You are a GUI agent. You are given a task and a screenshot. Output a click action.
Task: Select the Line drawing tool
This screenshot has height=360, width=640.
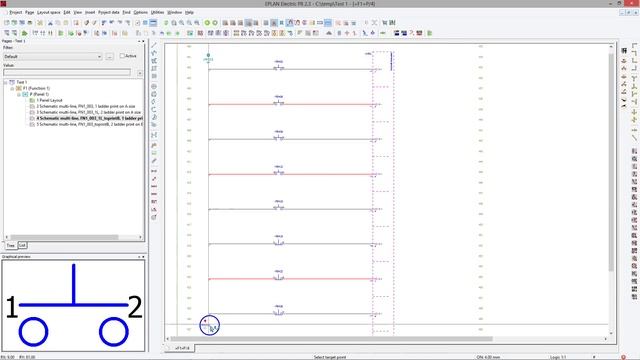(154, 45)
